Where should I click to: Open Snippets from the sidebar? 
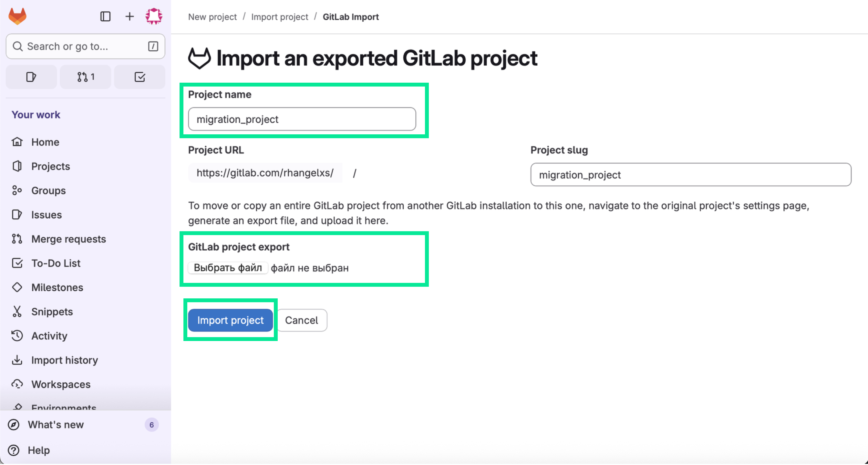pos(52,312)
